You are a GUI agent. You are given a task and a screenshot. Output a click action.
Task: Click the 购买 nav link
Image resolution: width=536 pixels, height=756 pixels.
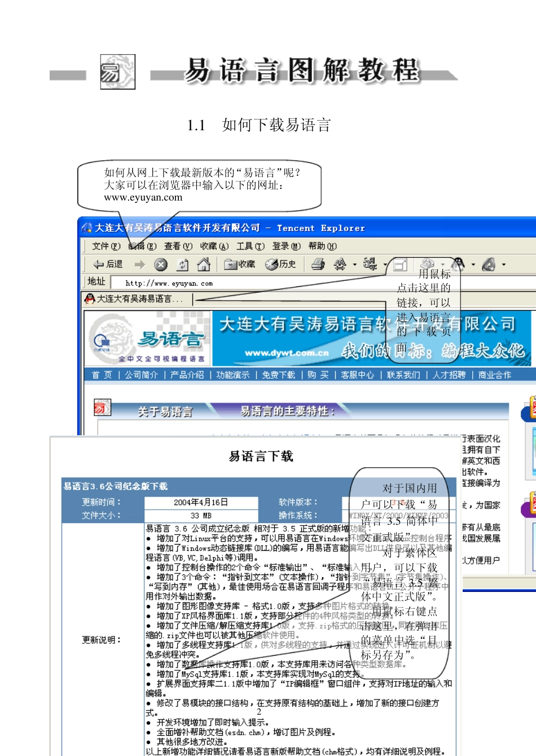coord(318,375)
